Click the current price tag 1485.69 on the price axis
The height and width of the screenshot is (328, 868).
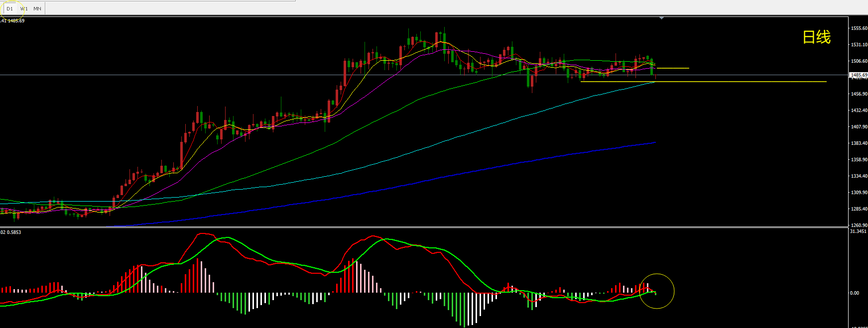858,75
